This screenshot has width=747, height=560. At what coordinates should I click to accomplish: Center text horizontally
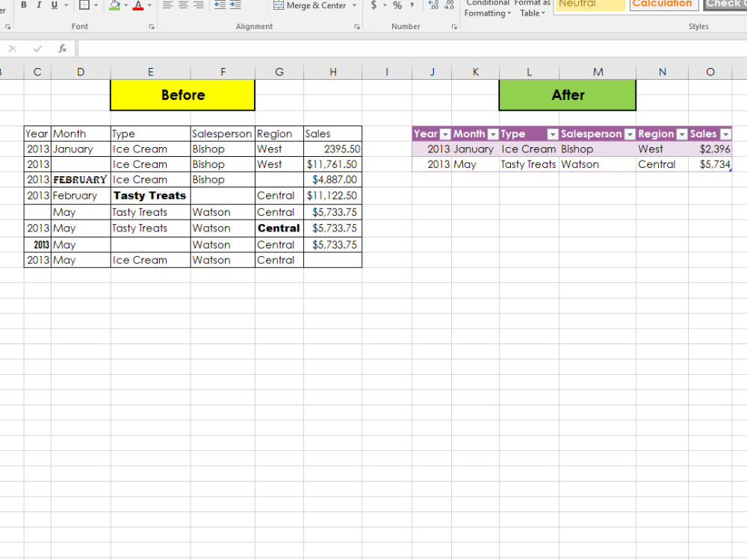coord(183,5)
